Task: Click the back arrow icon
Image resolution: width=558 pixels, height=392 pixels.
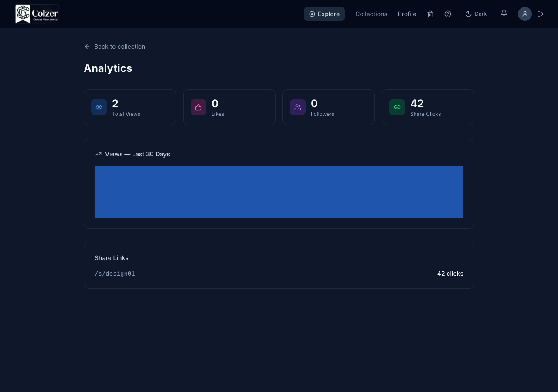Action: tap(87, 47)
